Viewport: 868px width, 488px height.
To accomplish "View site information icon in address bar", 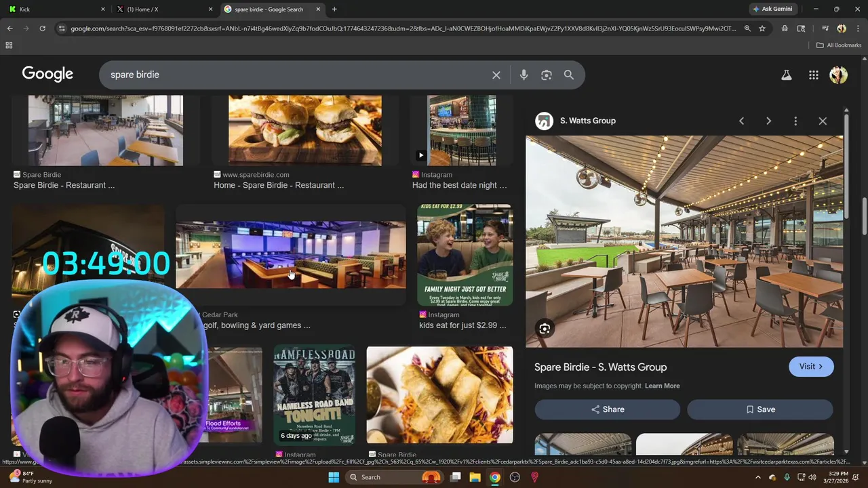I will click(62, 28).
